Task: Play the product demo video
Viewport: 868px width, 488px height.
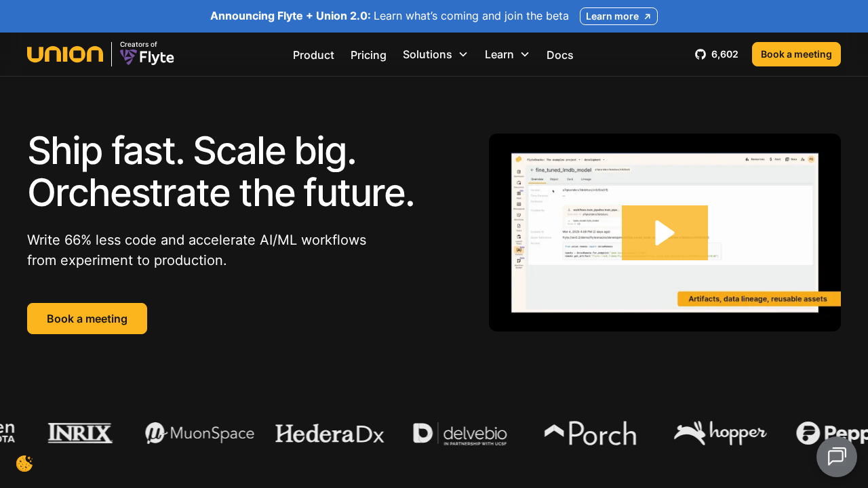Action: coord(665,232)
